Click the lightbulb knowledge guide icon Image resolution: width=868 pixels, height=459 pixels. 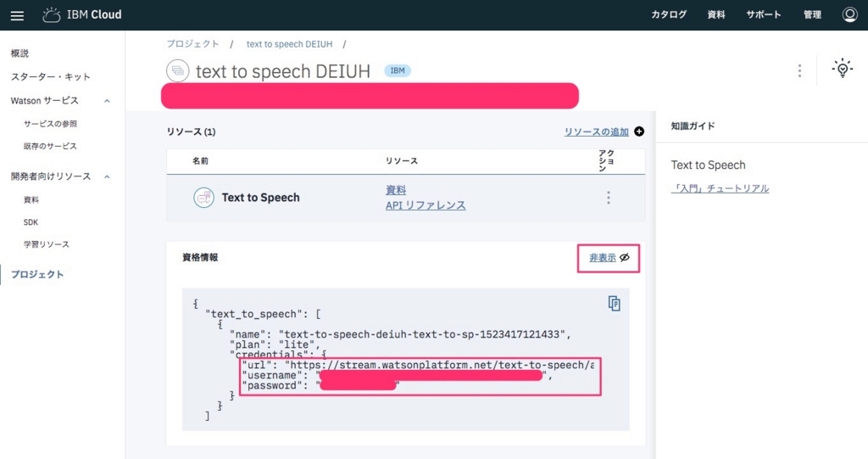(842, 68)
